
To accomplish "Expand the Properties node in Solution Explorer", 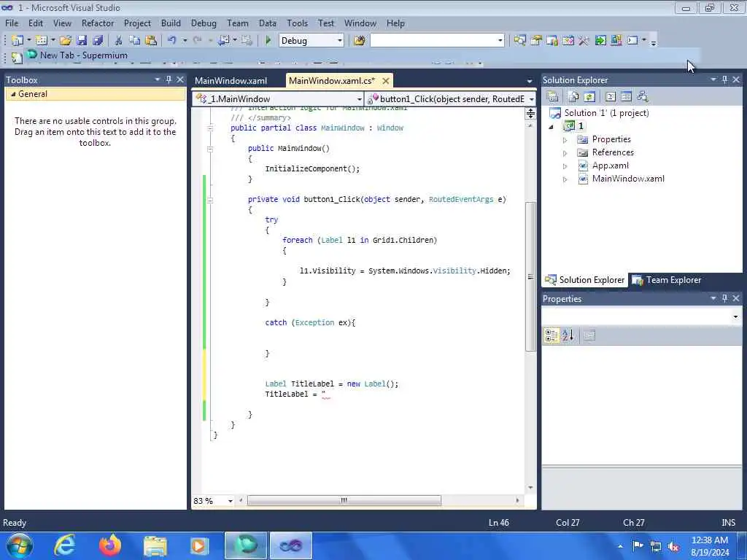I will point(565,140).
